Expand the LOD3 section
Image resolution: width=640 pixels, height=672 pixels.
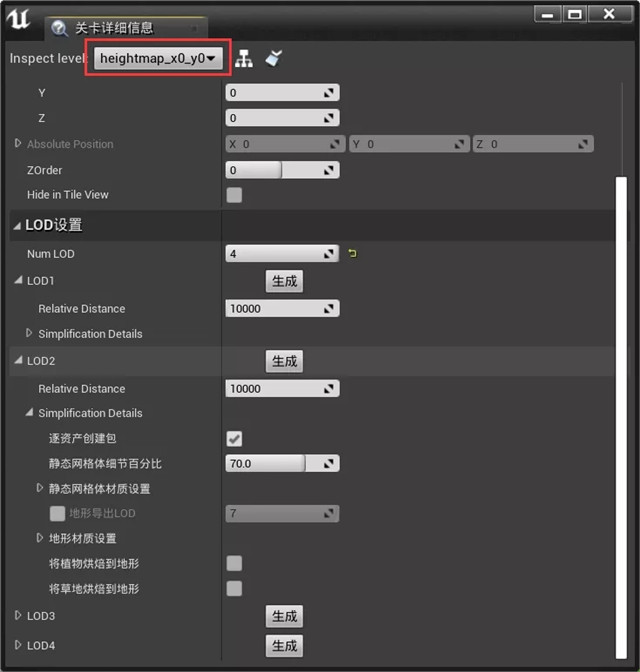(x=18, y=616)
